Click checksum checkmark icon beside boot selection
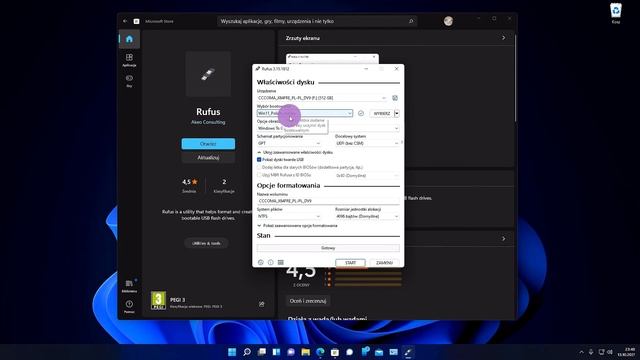Image resolution: width=640 pixels, height=360 pixels. pyautogui.click(x=361, y=113)
